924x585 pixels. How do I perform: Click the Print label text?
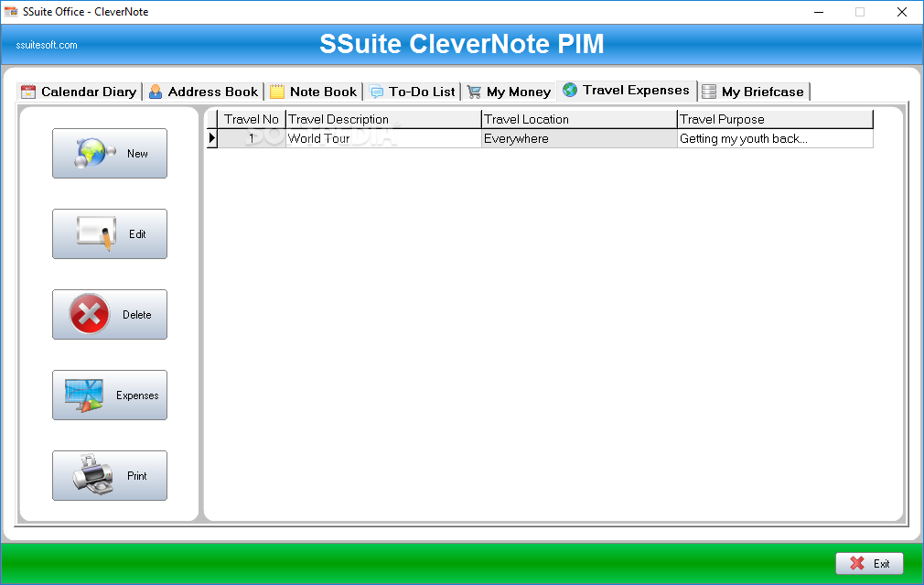tap(136, 476)
